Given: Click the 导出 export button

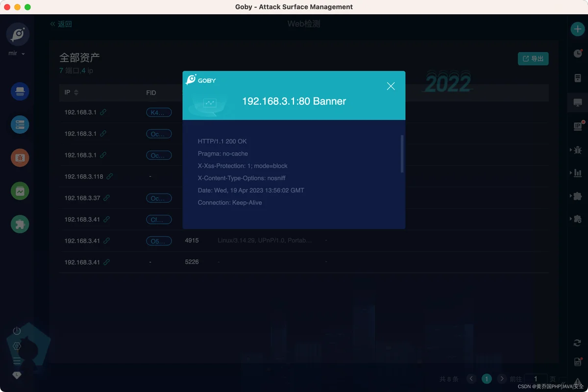Looking at the screenshot, I should pos(533,59).
